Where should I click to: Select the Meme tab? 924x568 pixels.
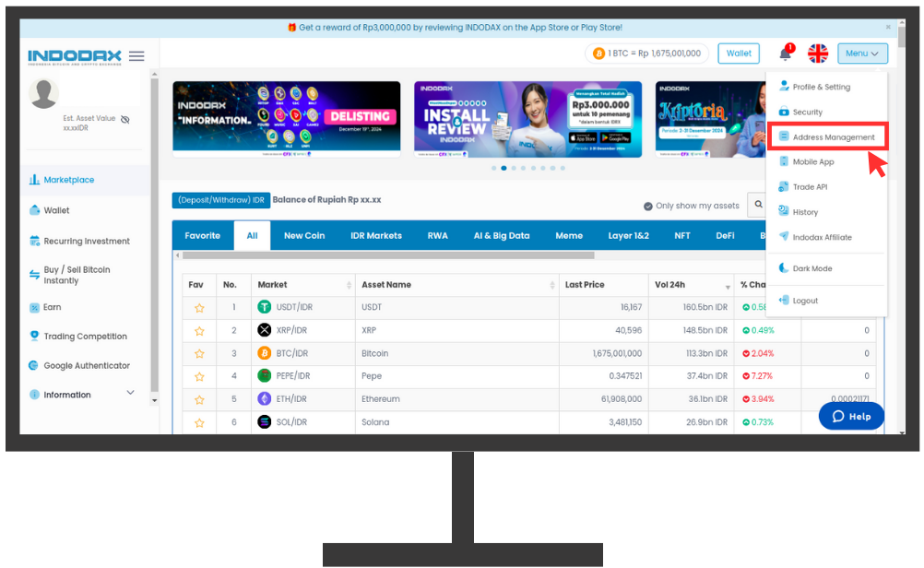(x=569, y=236)
